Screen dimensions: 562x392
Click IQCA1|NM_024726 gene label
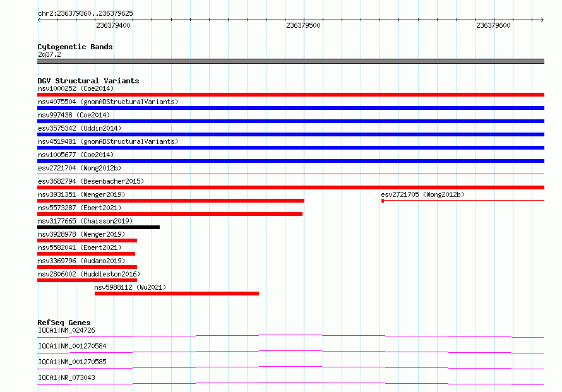click(67, 330)
